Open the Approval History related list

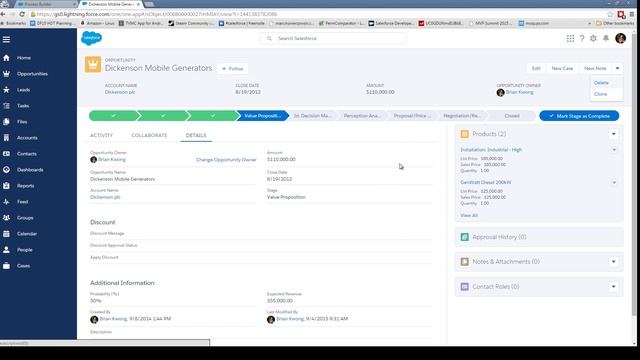[499, 237]
